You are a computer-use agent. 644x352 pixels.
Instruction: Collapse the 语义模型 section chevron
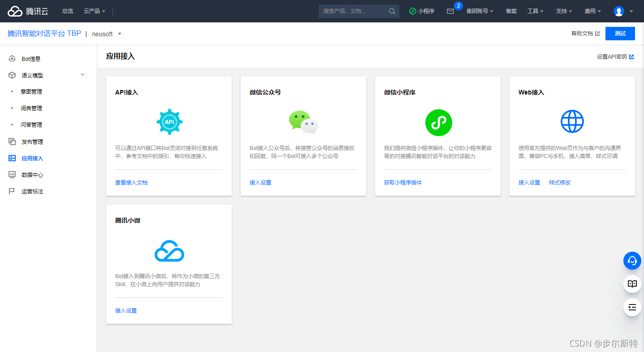(x=82, y=75)
